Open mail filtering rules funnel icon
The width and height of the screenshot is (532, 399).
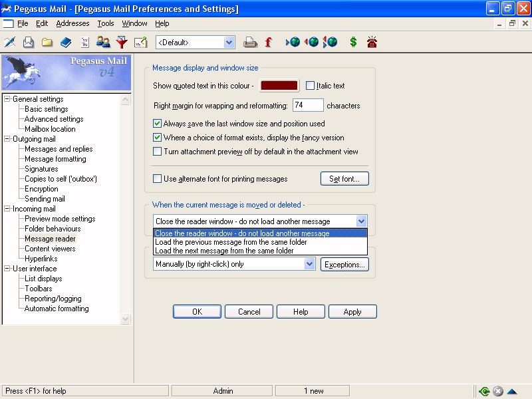coord(122,43)
